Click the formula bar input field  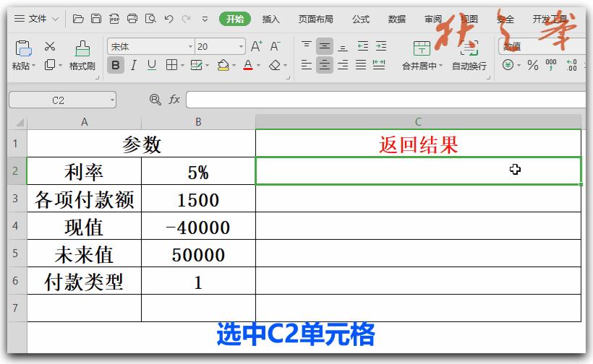[x=385, y=100]
